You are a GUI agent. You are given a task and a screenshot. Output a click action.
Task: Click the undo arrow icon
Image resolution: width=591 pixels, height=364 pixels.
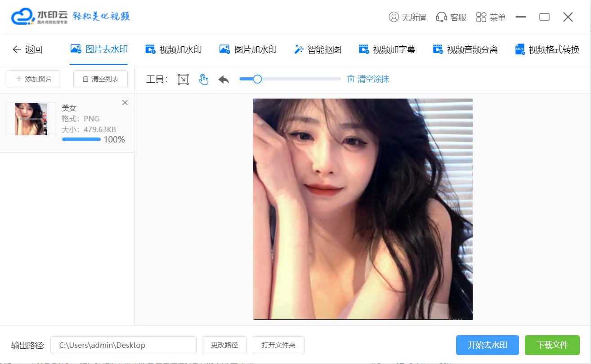pos(224,80)
